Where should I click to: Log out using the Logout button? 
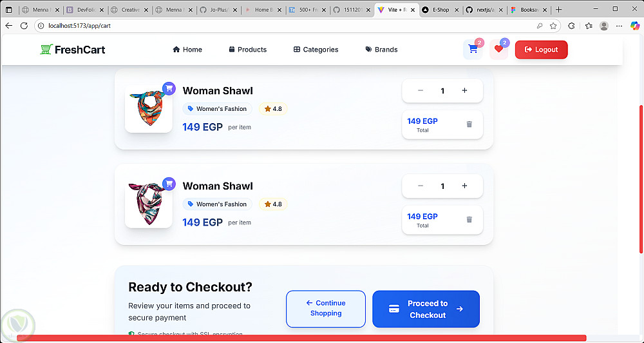point(541,50)
